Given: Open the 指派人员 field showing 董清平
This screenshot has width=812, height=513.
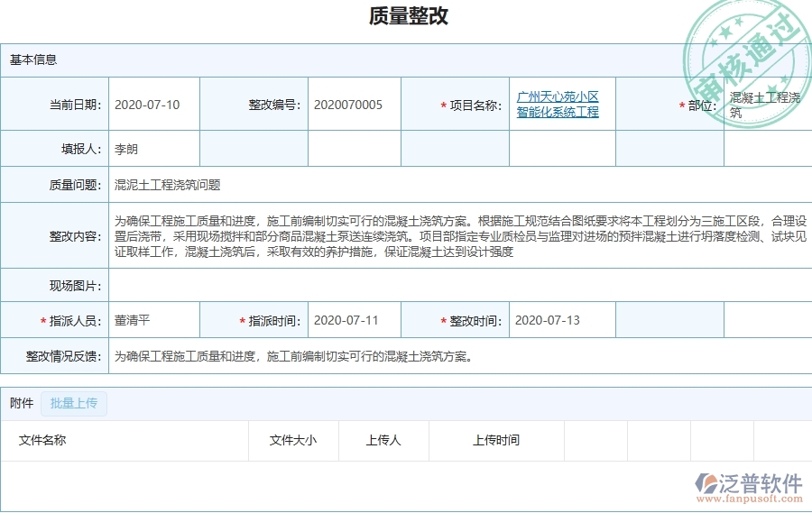Looking at the screenshot, I should [x=153, y=321].
